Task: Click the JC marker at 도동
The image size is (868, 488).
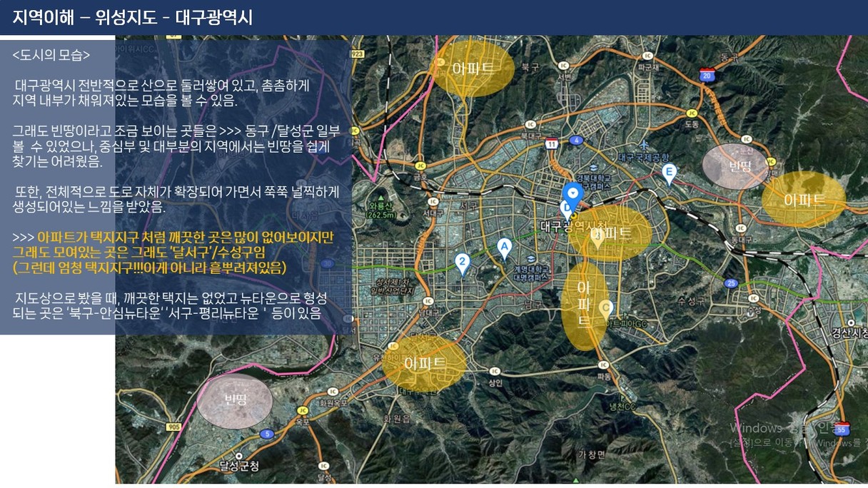Action: tap(691, 113)
